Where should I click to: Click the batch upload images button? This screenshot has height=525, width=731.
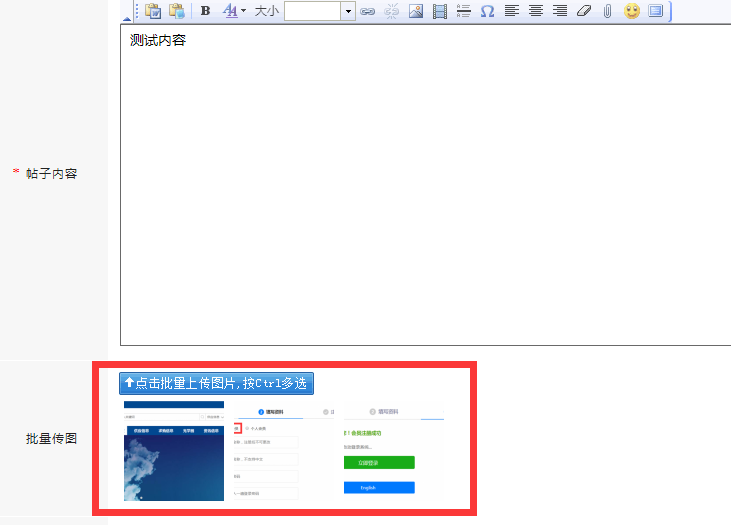pyautogui.click(x=216, y=383)
